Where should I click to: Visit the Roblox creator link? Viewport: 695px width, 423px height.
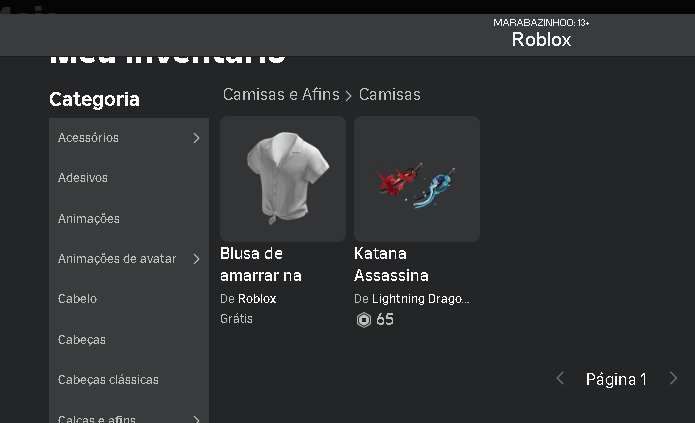257,299
